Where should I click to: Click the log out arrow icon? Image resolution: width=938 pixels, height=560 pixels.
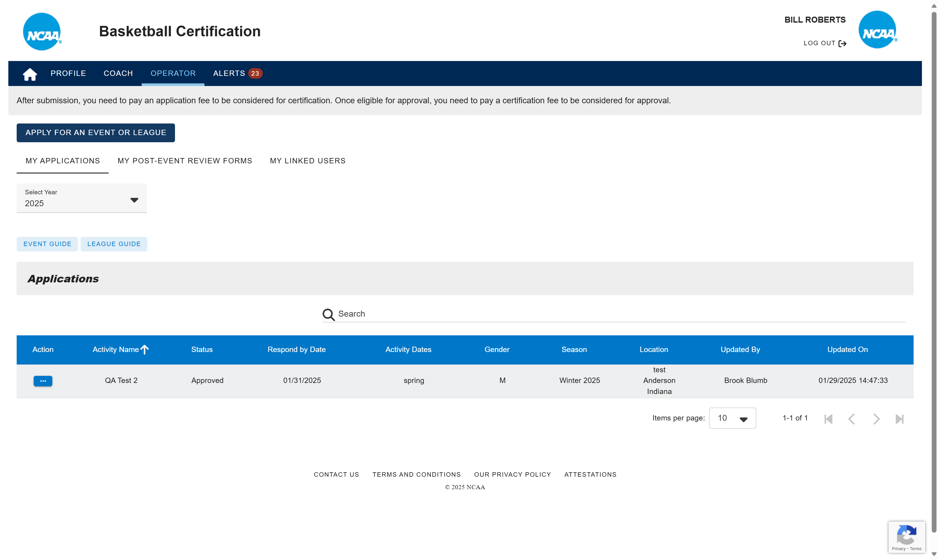coord(842,44)
